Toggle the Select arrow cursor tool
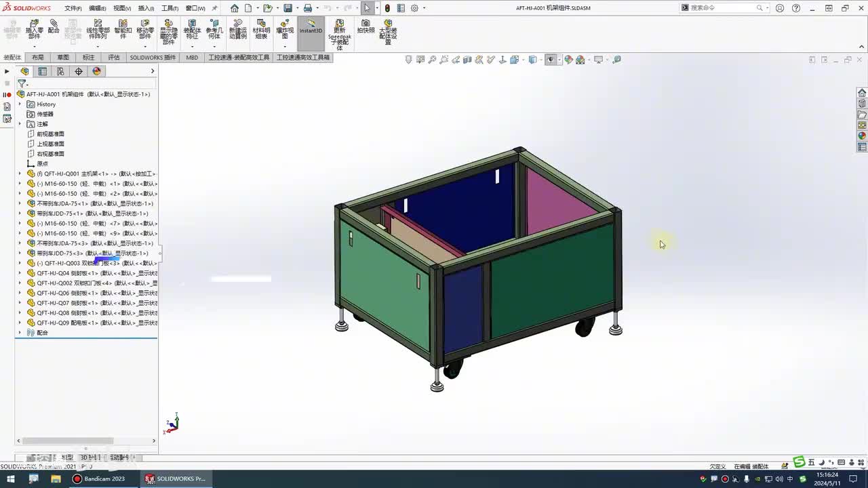 (367, 8)
